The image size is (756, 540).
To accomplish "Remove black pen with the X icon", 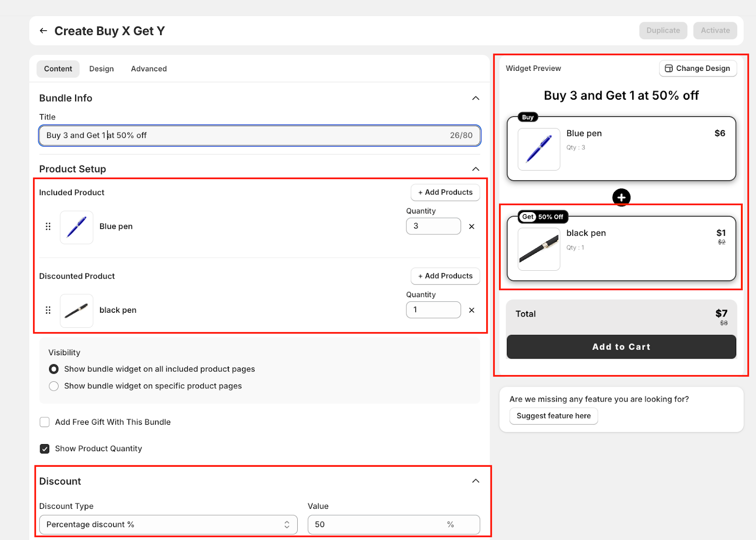I will tap(471, 310).
